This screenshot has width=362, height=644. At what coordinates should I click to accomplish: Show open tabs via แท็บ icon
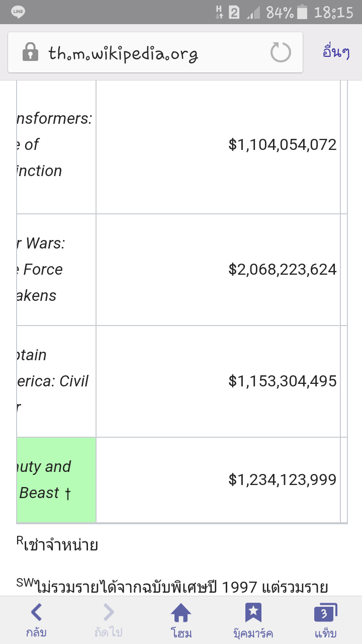point(325,619)
